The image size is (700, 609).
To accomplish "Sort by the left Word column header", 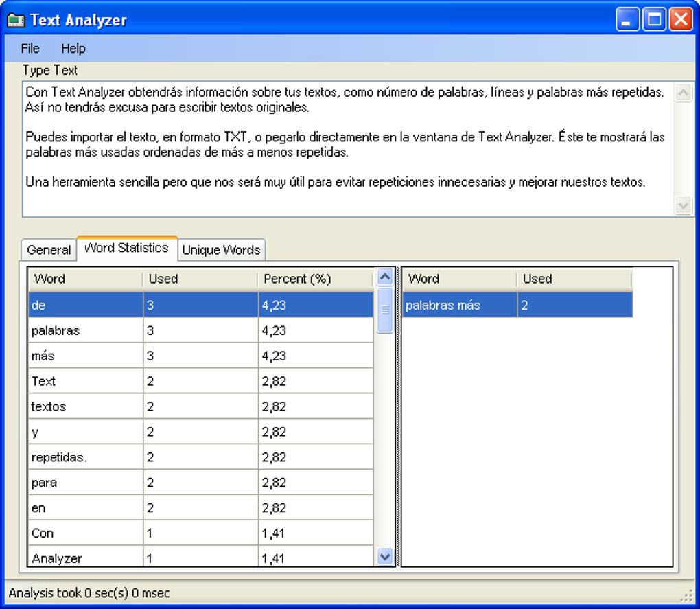I will (85, 279).
